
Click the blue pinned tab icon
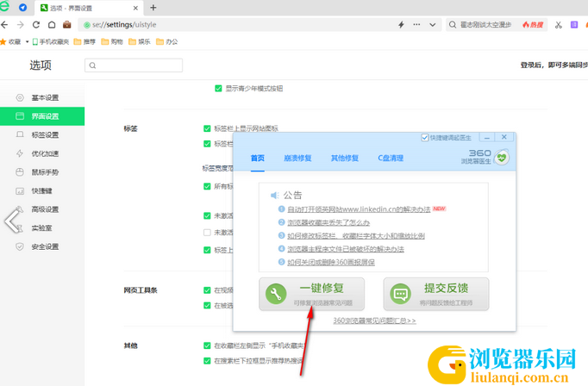click(22, 8)
